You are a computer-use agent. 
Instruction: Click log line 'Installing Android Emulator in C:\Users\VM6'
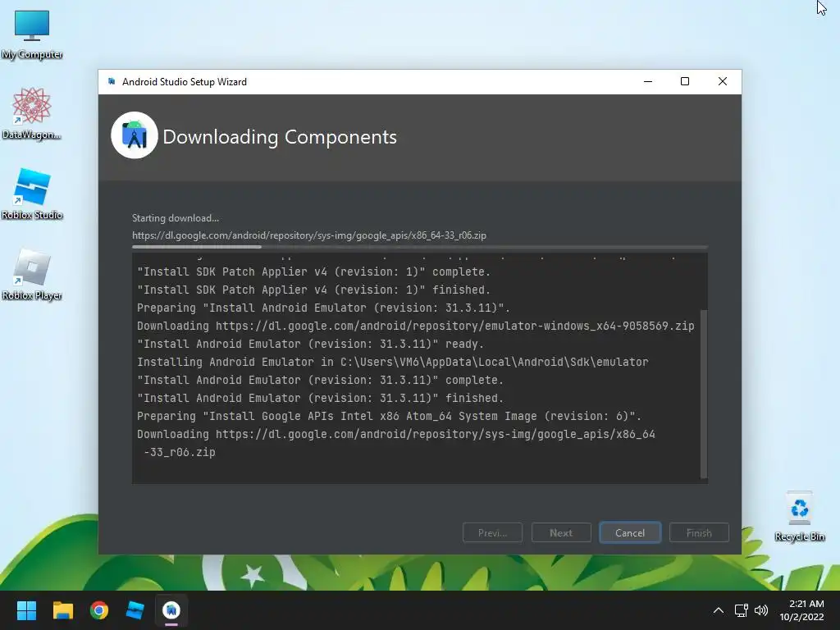[393, 362]
